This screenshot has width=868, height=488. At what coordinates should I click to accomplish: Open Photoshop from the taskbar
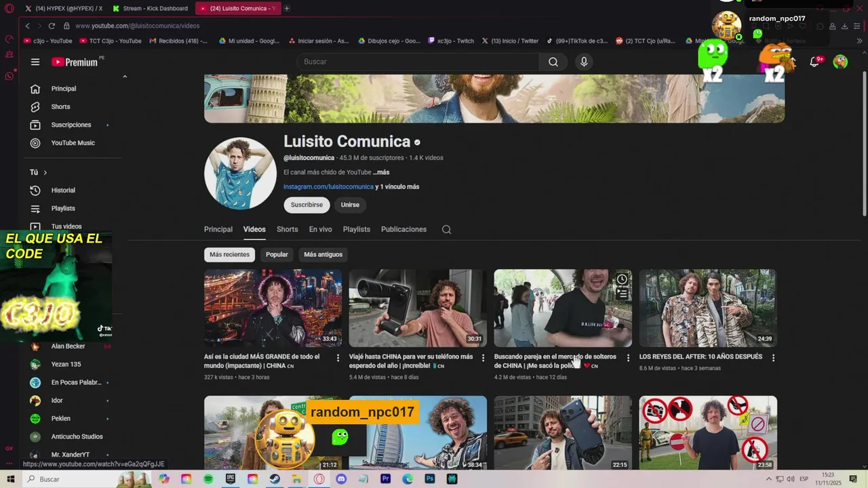(x=429, y=479)
